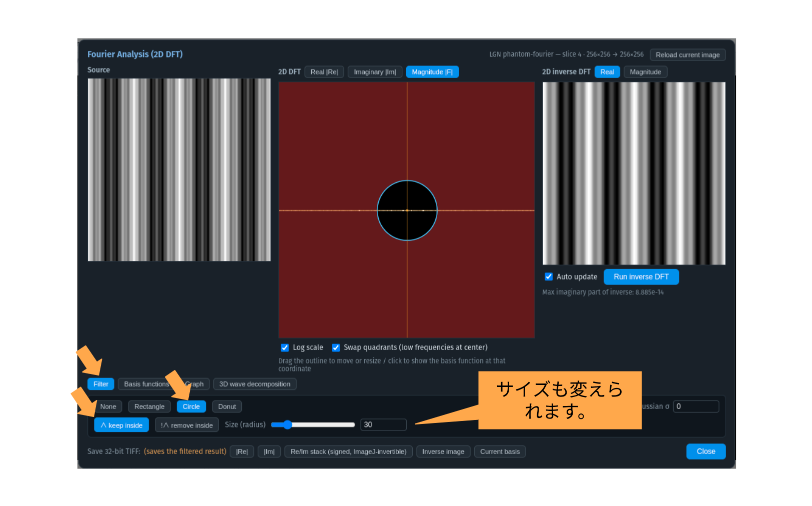Click Run inverse DFT button
The width and height of the screenshot is (812, 506).
pos(641,276)
